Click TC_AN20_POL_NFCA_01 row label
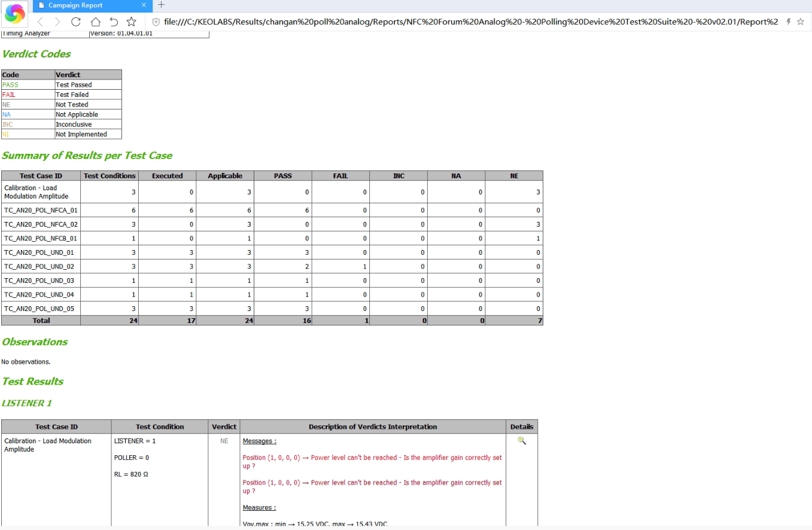 click(41, 210)
